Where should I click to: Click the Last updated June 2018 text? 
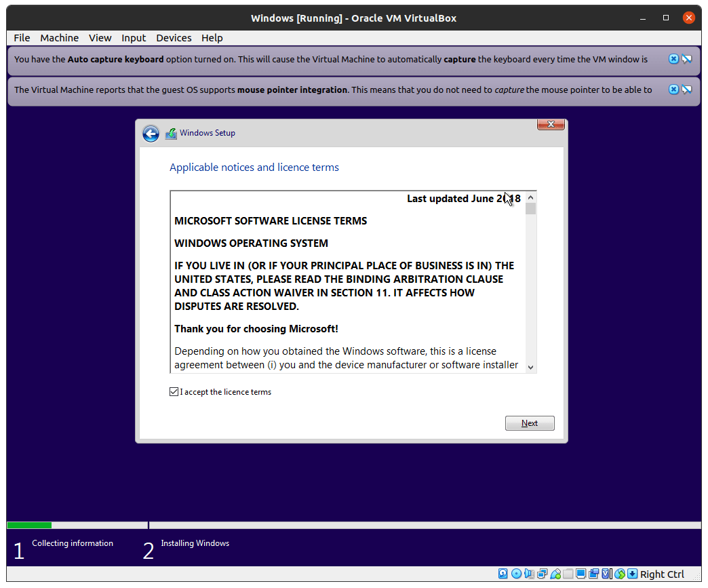point(464,199)
